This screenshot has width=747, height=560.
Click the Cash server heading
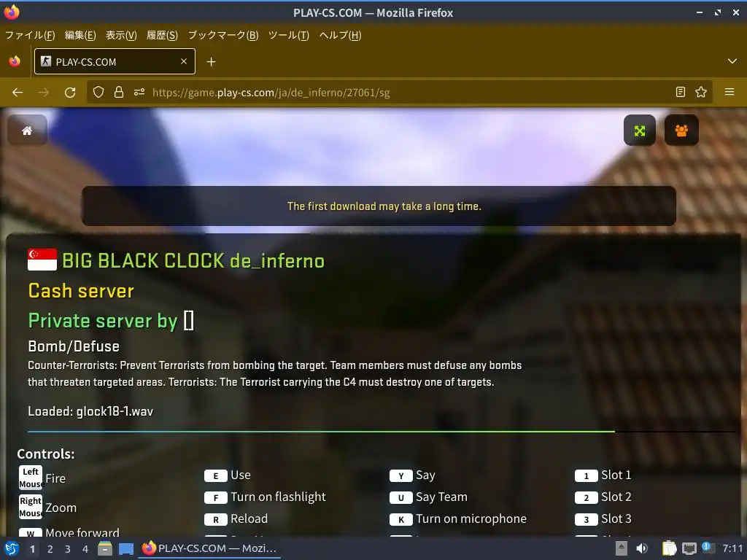pyautogui.click(x=81, y=291)
